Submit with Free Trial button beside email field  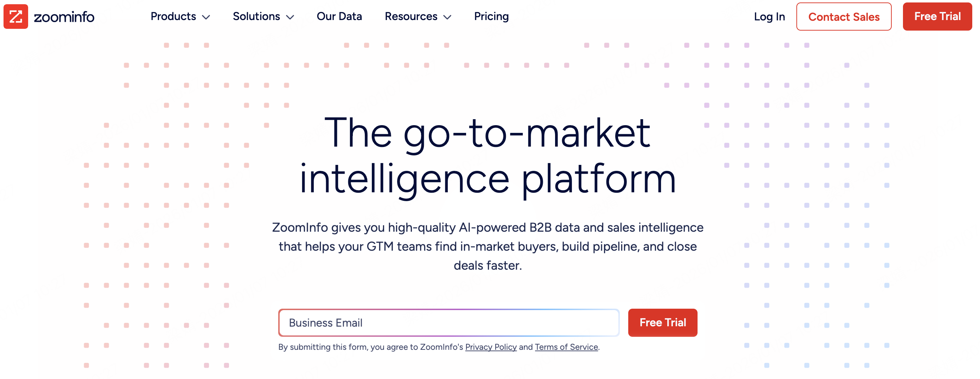pyautogui.click(x=662, y=322)
